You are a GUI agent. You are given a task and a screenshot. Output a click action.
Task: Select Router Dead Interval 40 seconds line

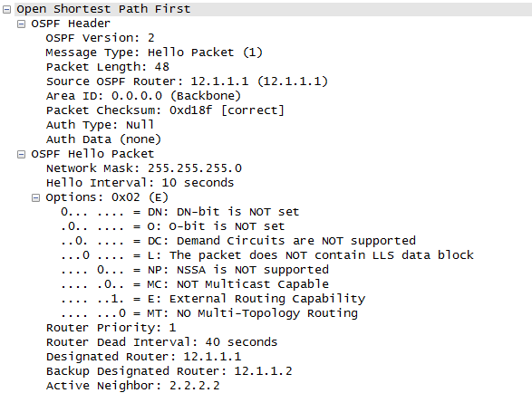(x=161, y=342)
